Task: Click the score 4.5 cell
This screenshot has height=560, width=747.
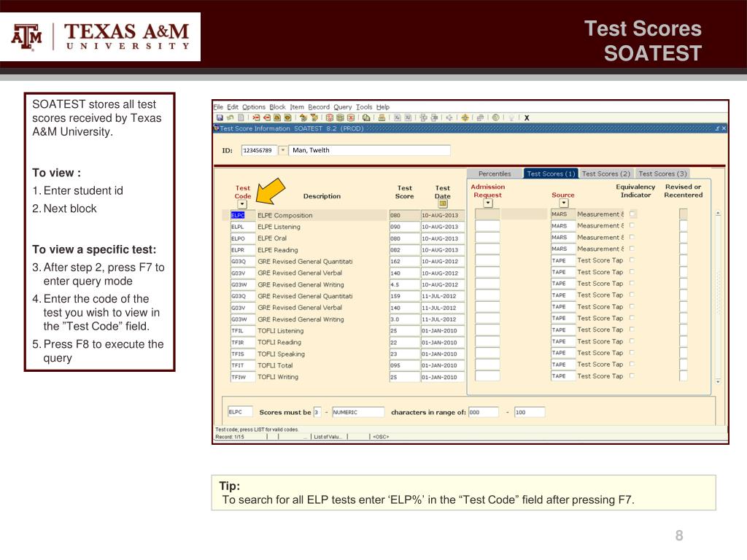Action: 404,284
